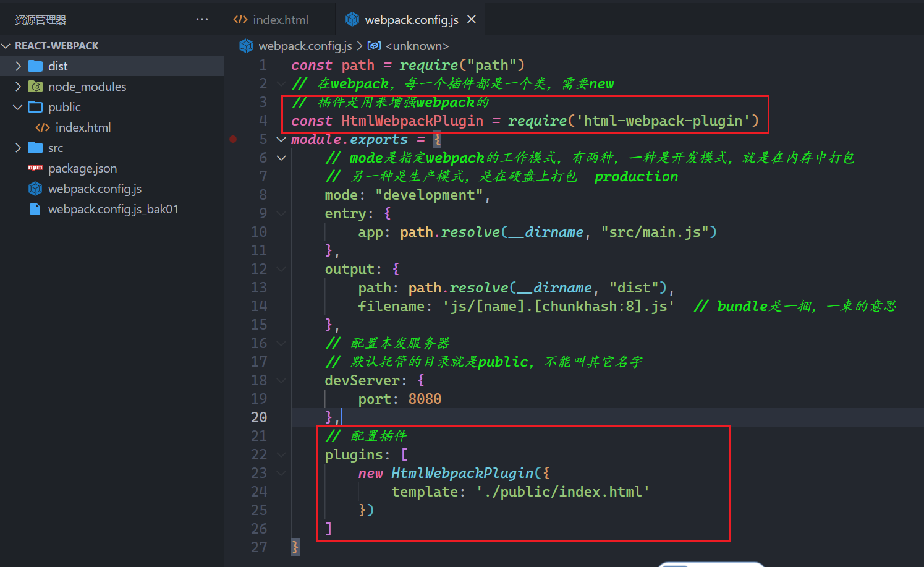Collapse the REACT-WEBPACK root folder

pos(6,46)
